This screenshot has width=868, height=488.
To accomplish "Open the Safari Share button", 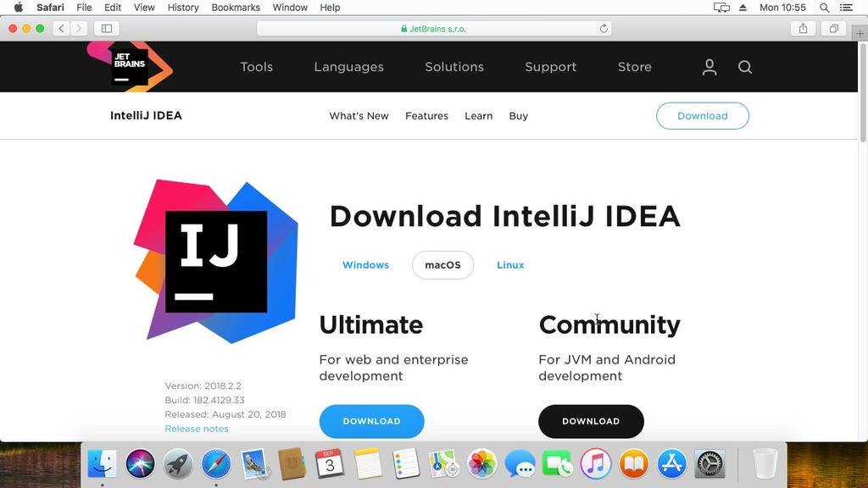I will point(804,28).
